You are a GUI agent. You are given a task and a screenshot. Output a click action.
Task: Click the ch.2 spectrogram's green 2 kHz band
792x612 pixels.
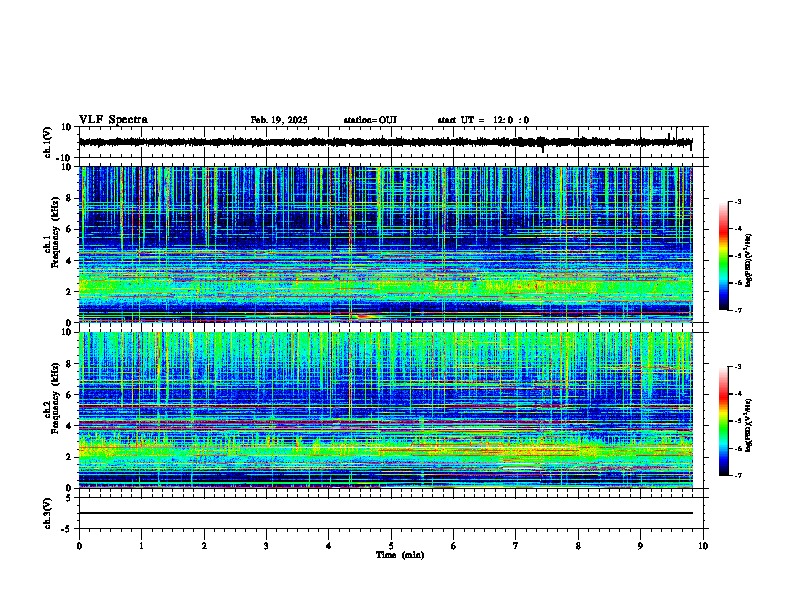point(385,448)
